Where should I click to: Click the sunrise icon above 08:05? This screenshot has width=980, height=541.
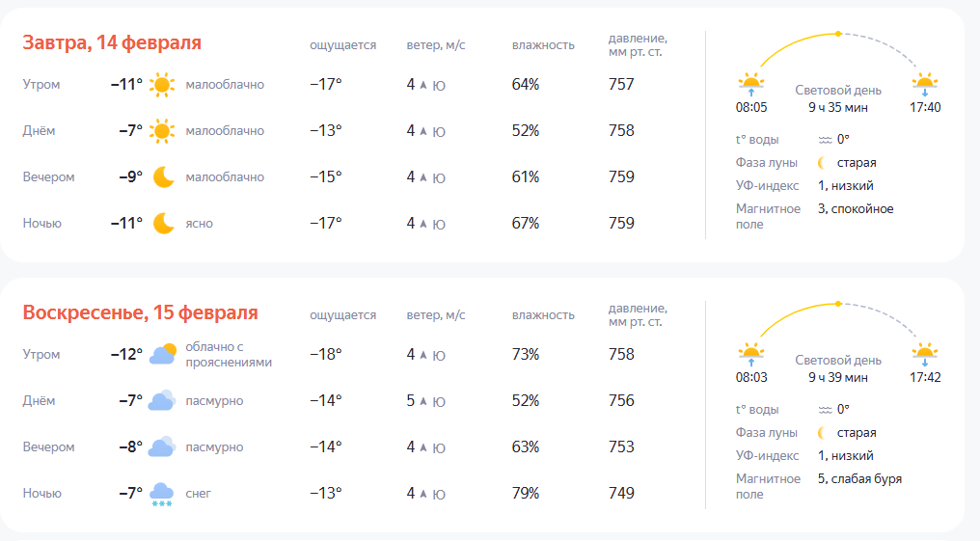(751, 83)
